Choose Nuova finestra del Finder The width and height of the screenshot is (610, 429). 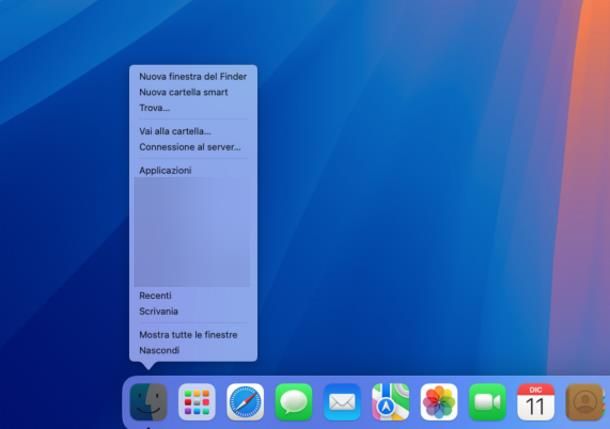point(193,77)
